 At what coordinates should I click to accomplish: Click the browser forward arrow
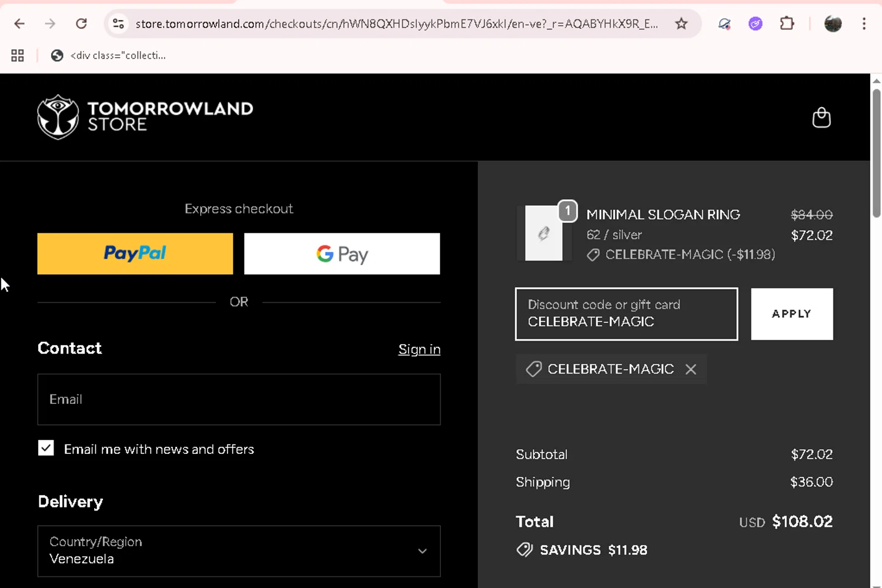pos(51,24)
